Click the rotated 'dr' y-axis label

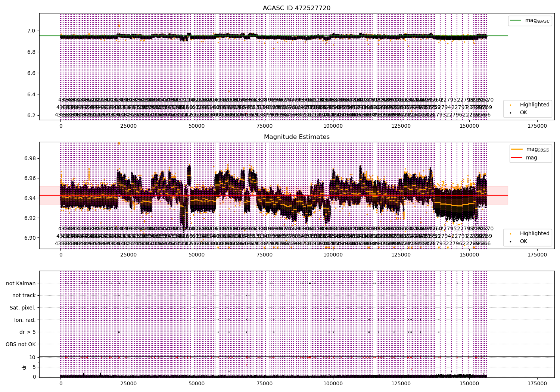tap(24, 367)
